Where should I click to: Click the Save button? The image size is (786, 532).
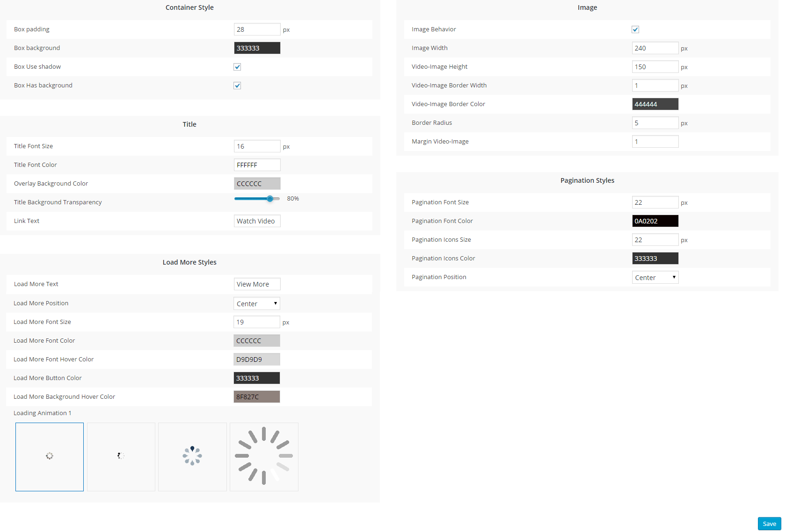point(769,524)
